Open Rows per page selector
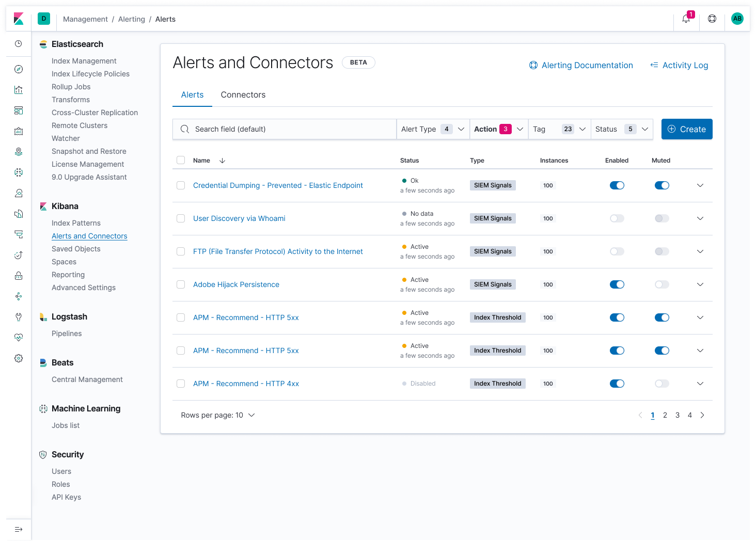The width and height of the screenshot is (756, 541). [218, 415]
